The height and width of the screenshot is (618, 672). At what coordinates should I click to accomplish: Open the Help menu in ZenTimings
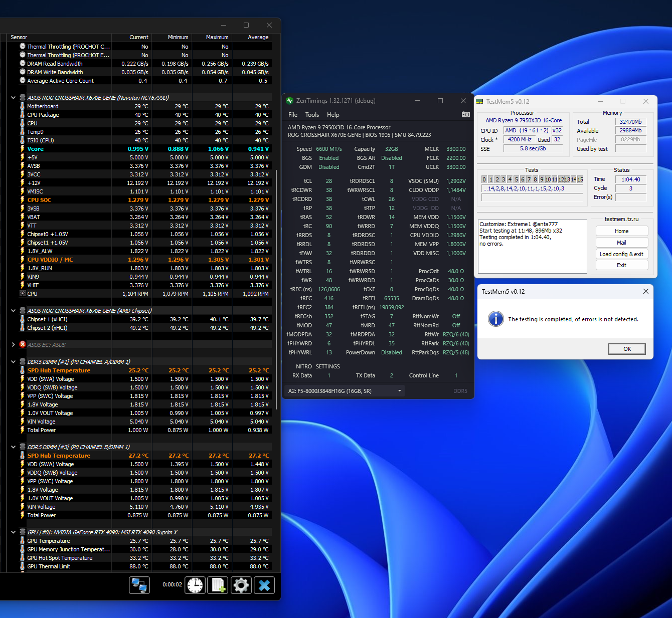click(333, 115)
